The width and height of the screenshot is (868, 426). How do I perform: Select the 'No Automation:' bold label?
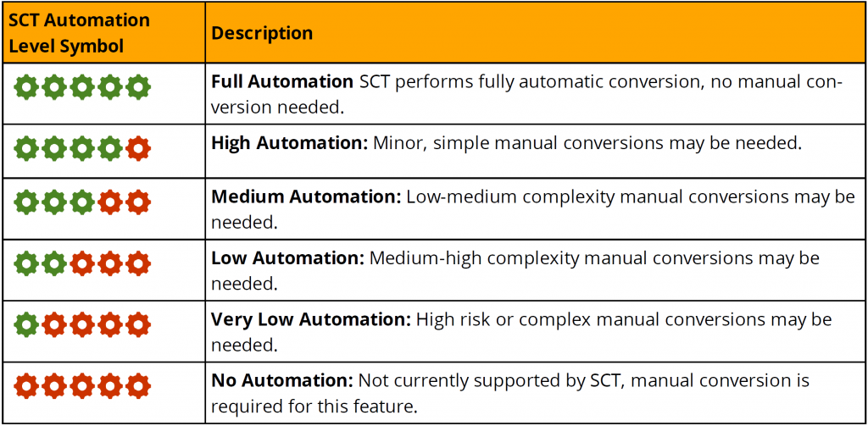pyautogui.click(x=282, y=380)
